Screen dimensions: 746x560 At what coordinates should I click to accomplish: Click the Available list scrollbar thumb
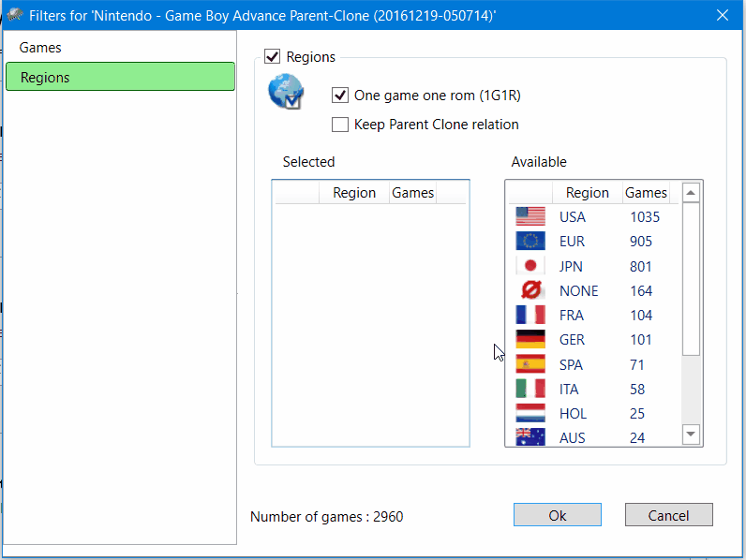[x=691, y=278]
